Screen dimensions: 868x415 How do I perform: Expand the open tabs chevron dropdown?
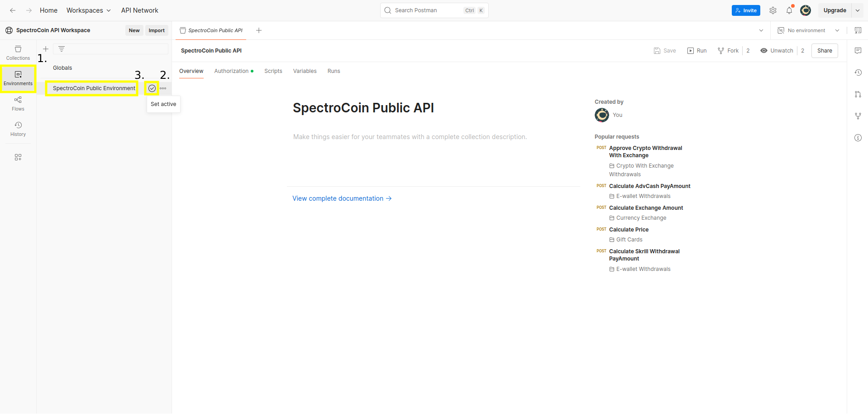tap(761, 30)
